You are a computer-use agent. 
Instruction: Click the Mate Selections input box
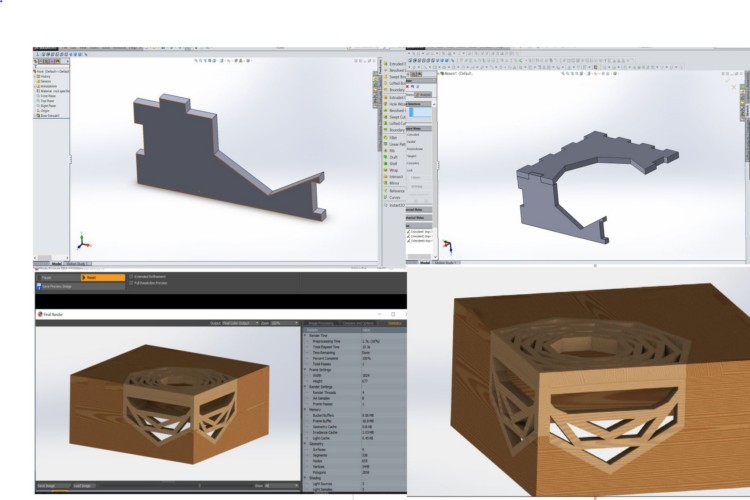click(x=420, y=112)
